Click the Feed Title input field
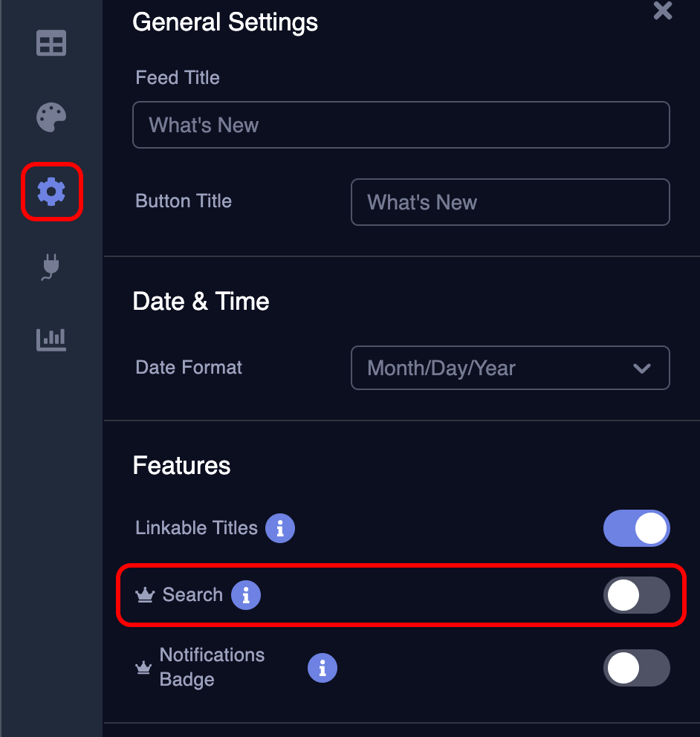 (401, 125)
